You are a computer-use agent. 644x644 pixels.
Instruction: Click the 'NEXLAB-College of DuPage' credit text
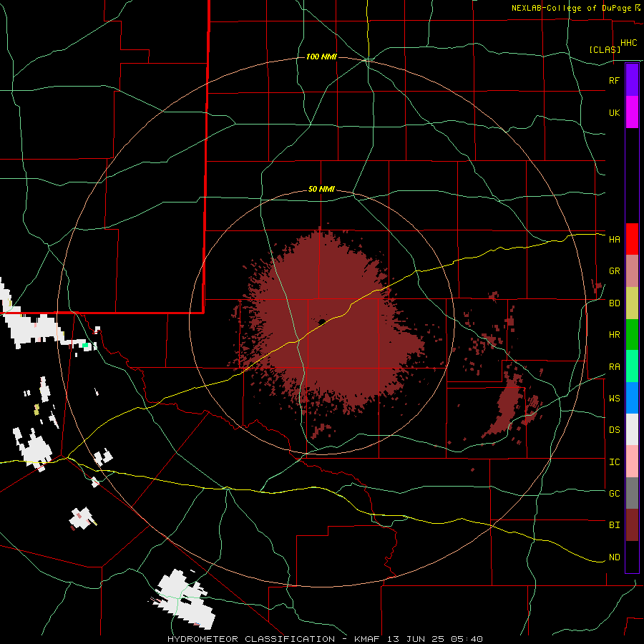coord(571,8)
